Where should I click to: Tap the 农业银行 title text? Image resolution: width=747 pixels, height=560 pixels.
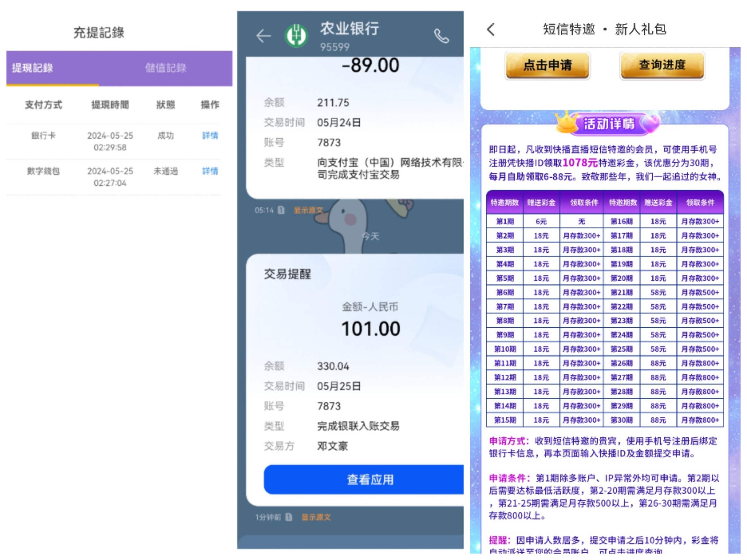pyautogui.click(x=349, y=28)
